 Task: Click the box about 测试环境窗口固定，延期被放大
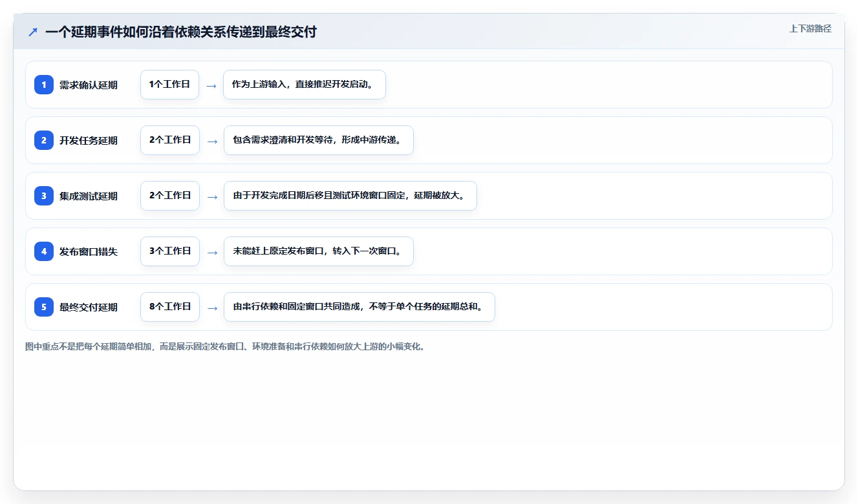pos(350,196)
